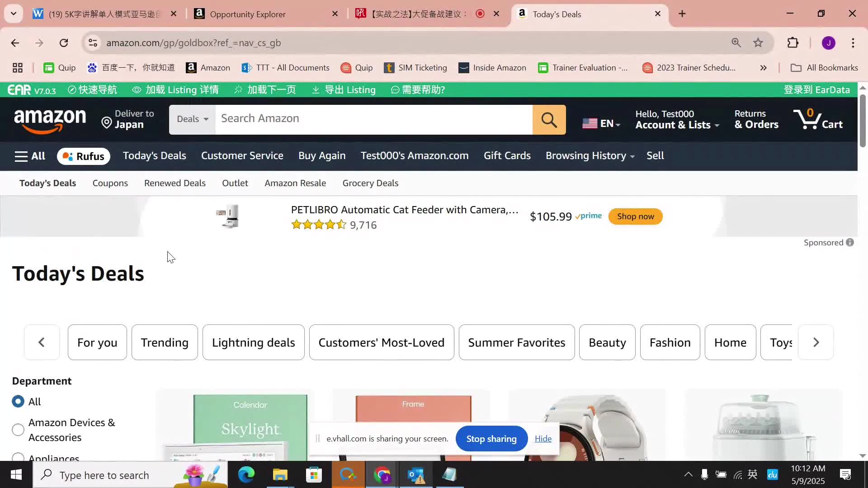Click 加载下一页 in the EAR toolbar
The height and width of the screenshot is (488, 868).
tap(265, 90)
